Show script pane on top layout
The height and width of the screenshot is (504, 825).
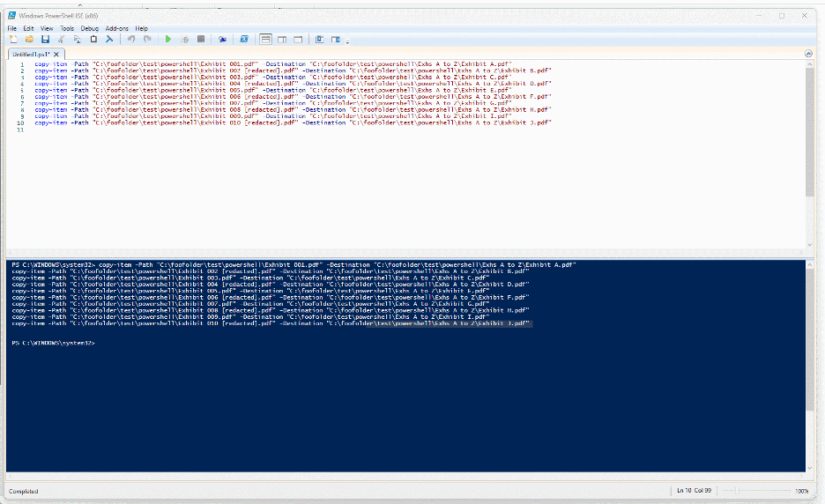pyautogui.click(x=266, y=40)
